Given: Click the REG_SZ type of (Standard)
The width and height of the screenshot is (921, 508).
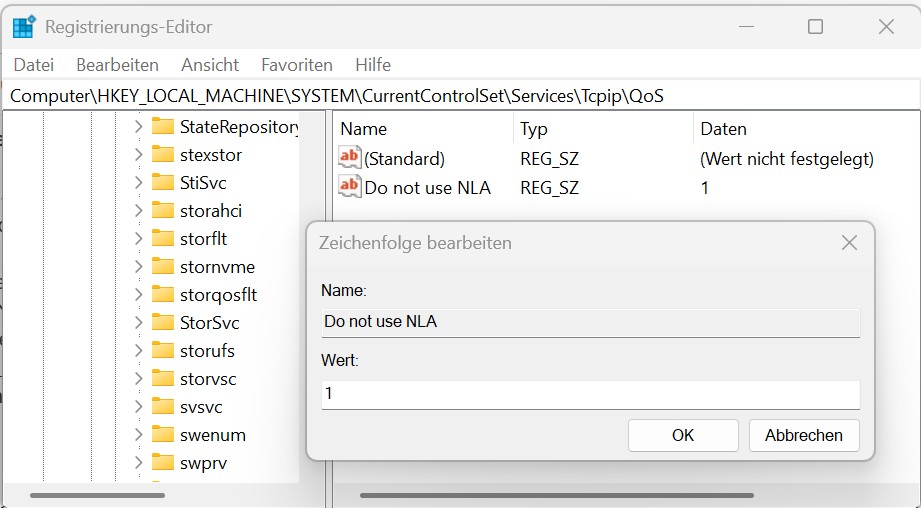Looking at the screenshot, I should pos(550,159).
